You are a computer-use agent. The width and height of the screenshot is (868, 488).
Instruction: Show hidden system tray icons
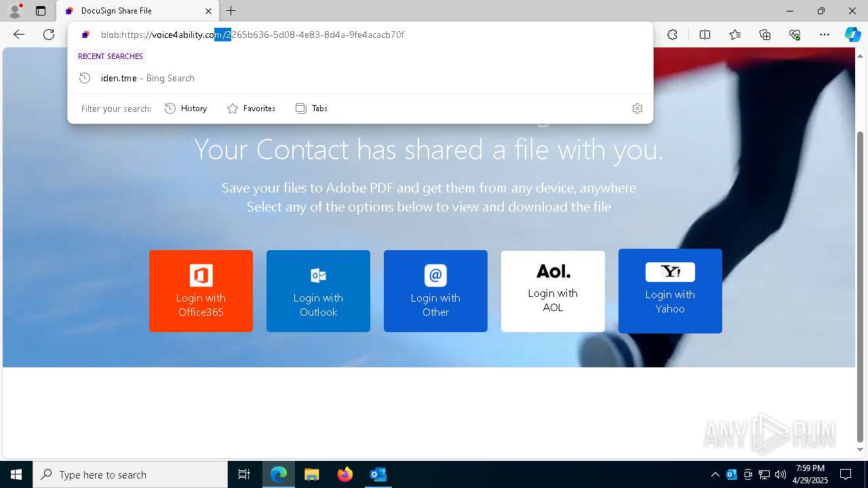[x=715, y=474]
